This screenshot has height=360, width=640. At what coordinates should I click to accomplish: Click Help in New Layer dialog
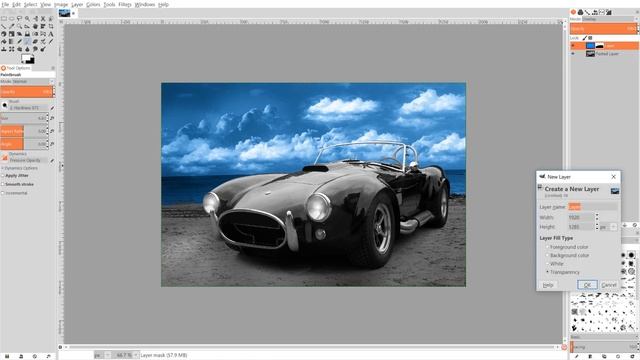coord(548,284)
